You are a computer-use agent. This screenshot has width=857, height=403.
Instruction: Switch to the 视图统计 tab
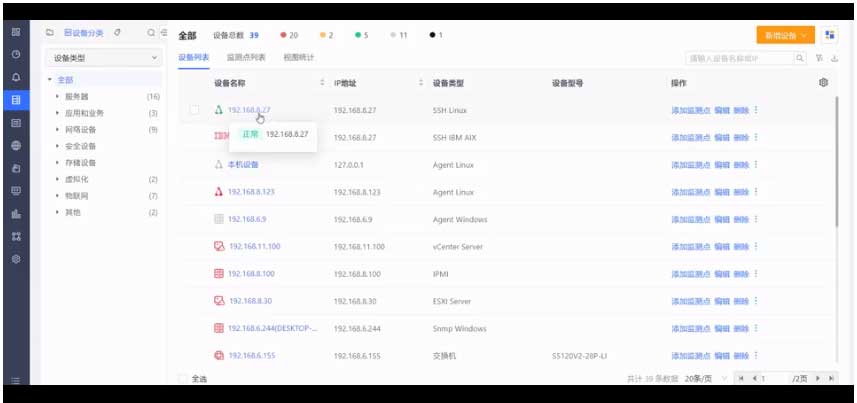(x=298, y=57)
